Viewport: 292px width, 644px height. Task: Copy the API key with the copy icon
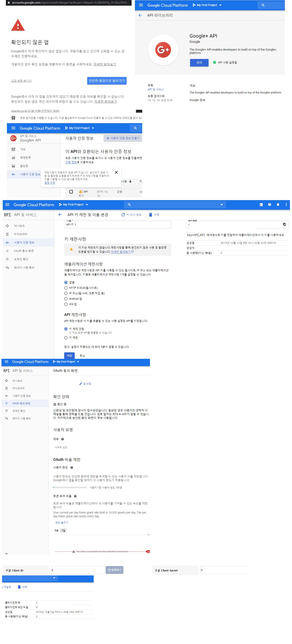coord(284,224)
